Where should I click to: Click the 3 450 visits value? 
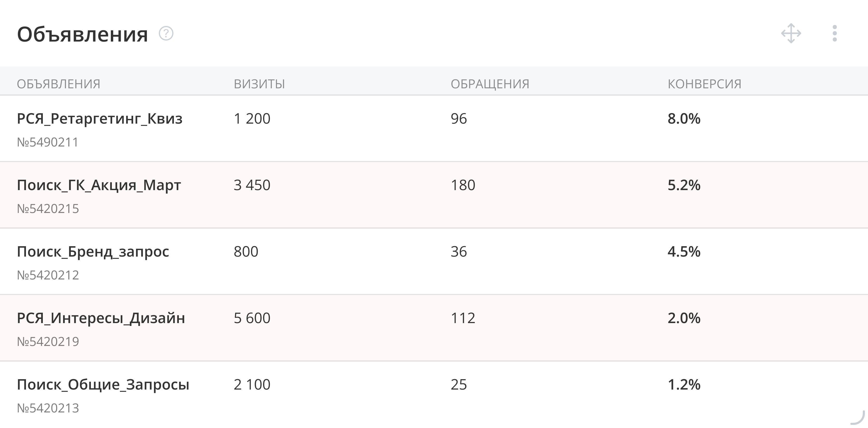tap(252, 185)
